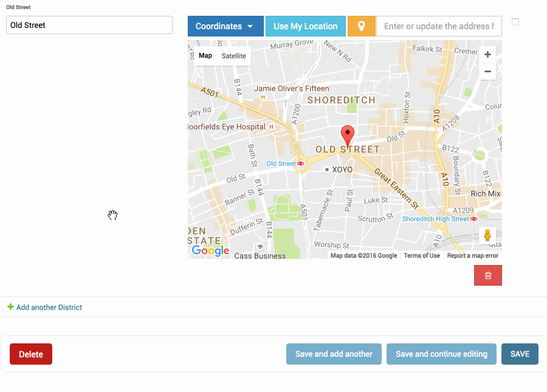Click the Luke St label
The width and height of the screenshot is (547, 392).
(376, 200)
